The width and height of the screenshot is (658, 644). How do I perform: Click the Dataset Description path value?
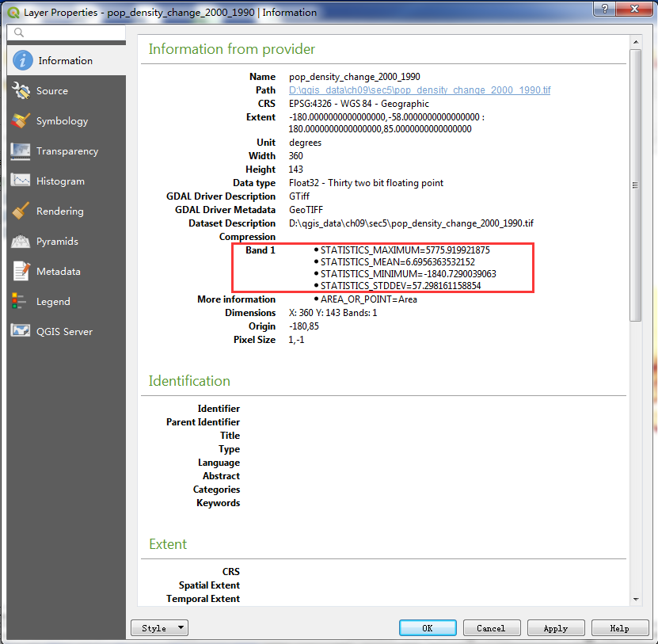[x=411, y=223]
